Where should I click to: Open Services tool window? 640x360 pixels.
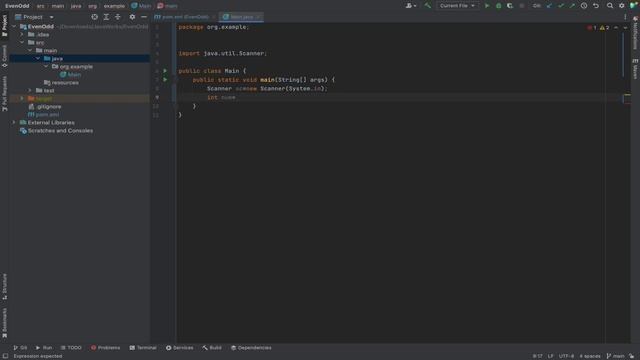pos(180,348)
